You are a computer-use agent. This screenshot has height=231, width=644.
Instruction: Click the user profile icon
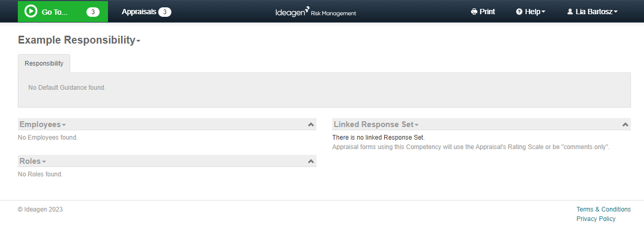[x=570, y=12]
